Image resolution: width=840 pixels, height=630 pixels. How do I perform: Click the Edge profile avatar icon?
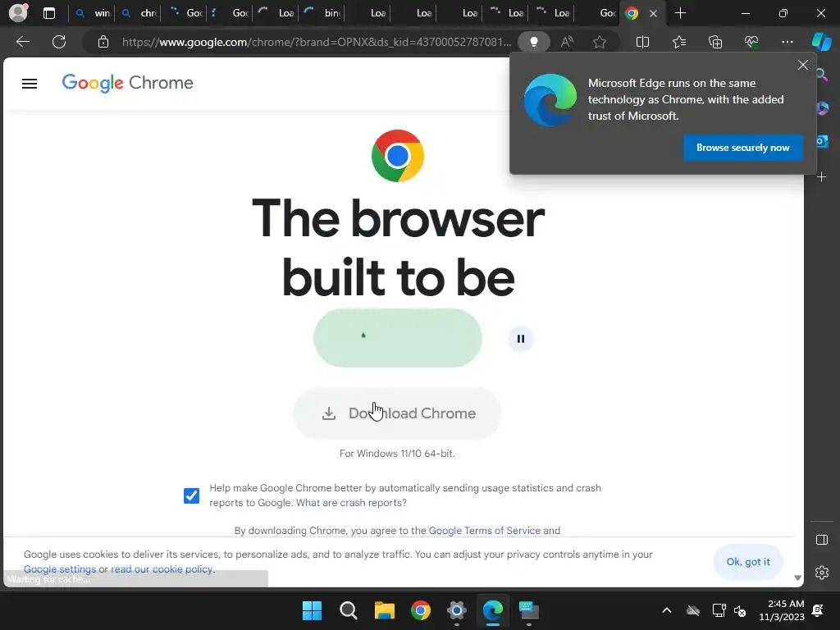pos(18,13)
